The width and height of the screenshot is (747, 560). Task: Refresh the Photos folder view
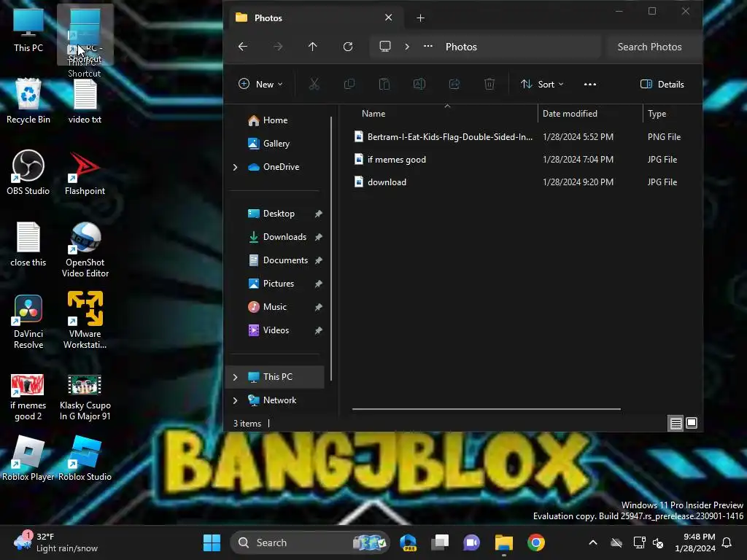point(348,47)
